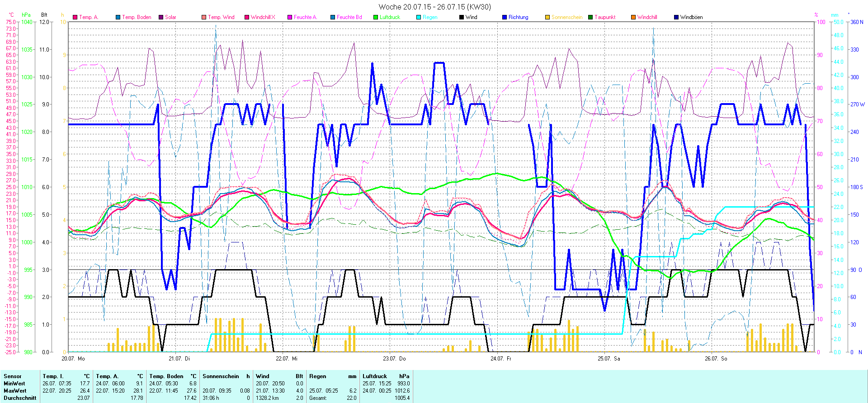Click the Richtung blue legend square
This screenshot has width=868, height=403.
pos(505,17)
